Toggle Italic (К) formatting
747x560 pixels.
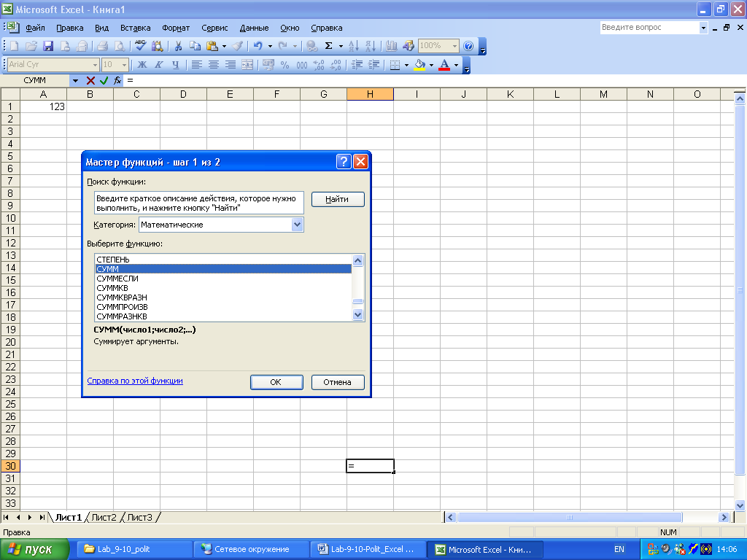[x=158, y=64]
